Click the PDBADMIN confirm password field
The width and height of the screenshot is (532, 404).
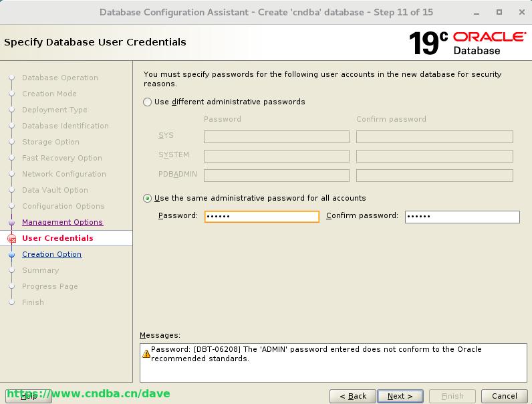point(434,175)
